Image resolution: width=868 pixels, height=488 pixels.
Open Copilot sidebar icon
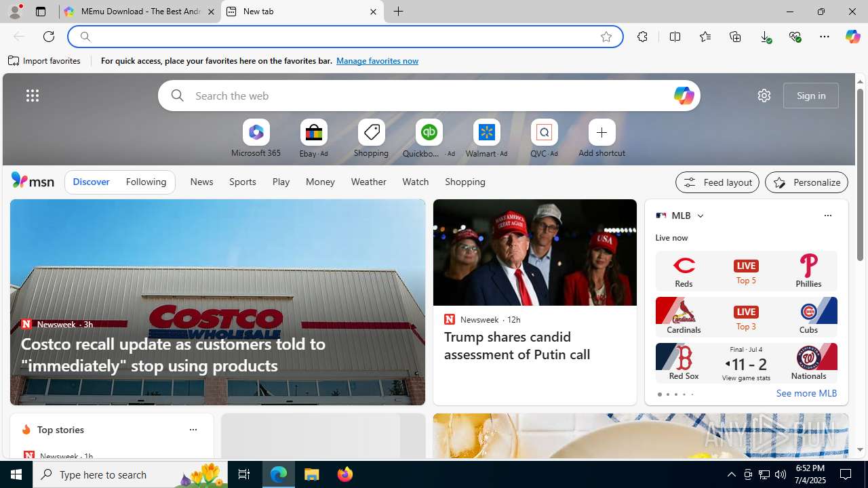pos(852,37)
